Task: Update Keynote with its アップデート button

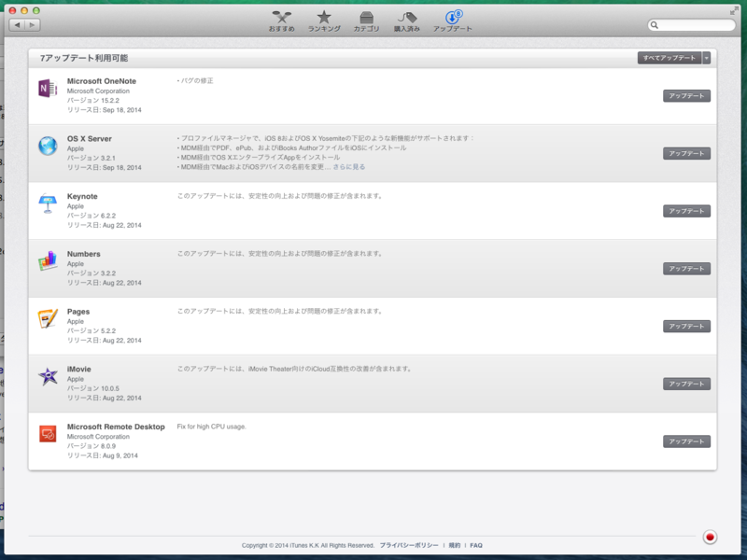Action: coord(686,211)
